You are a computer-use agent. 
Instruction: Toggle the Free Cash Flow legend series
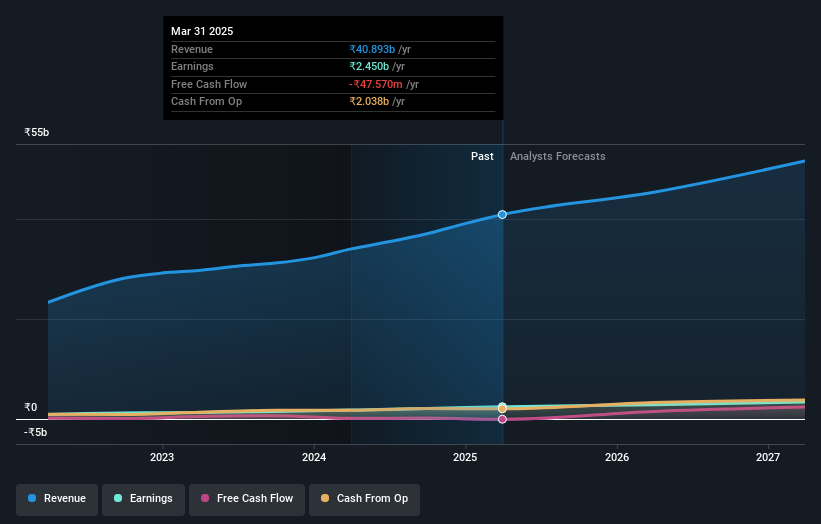point(247,499)
